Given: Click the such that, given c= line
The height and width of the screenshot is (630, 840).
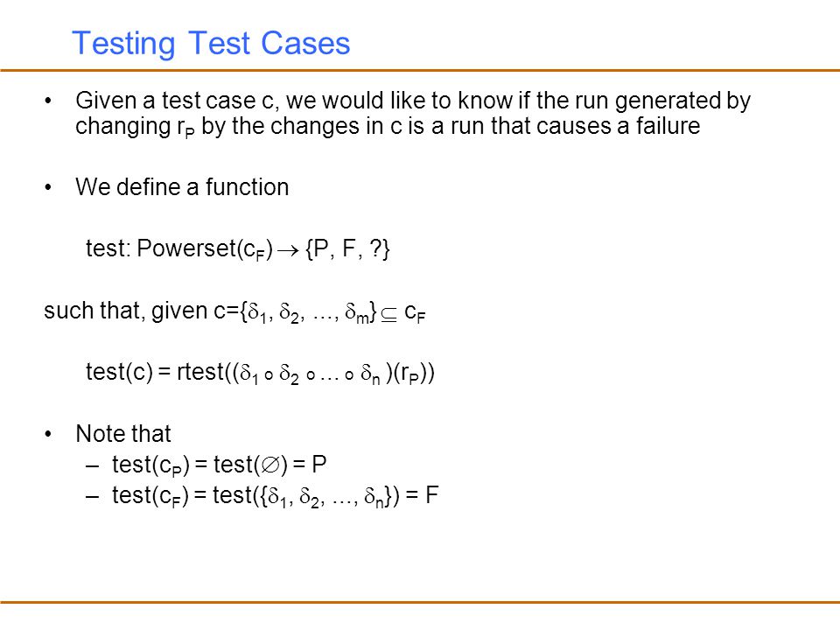Looking at the screenshot, I should [234, 311].
